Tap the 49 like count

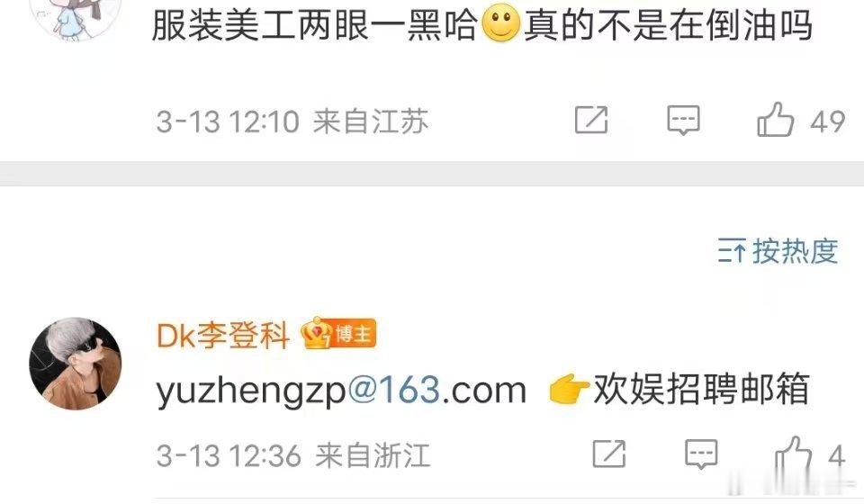coord(828,121)
